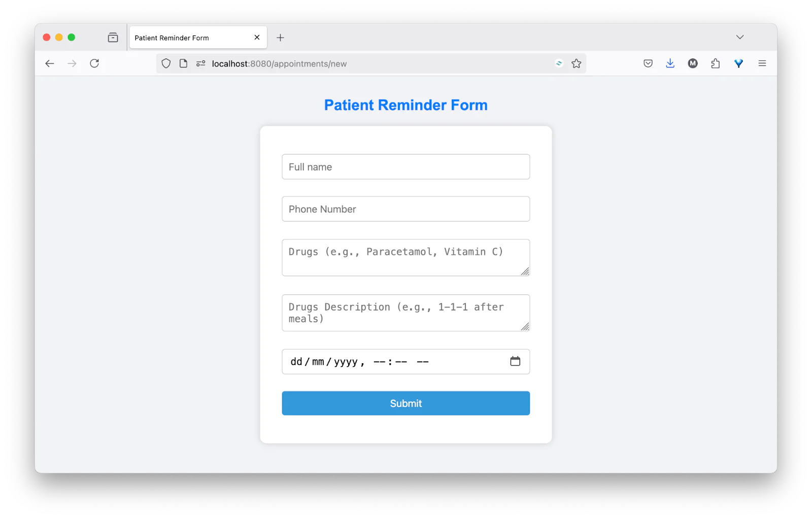Click the Full name input field
The height and width of the screenshot is (519, 812).
405,166
